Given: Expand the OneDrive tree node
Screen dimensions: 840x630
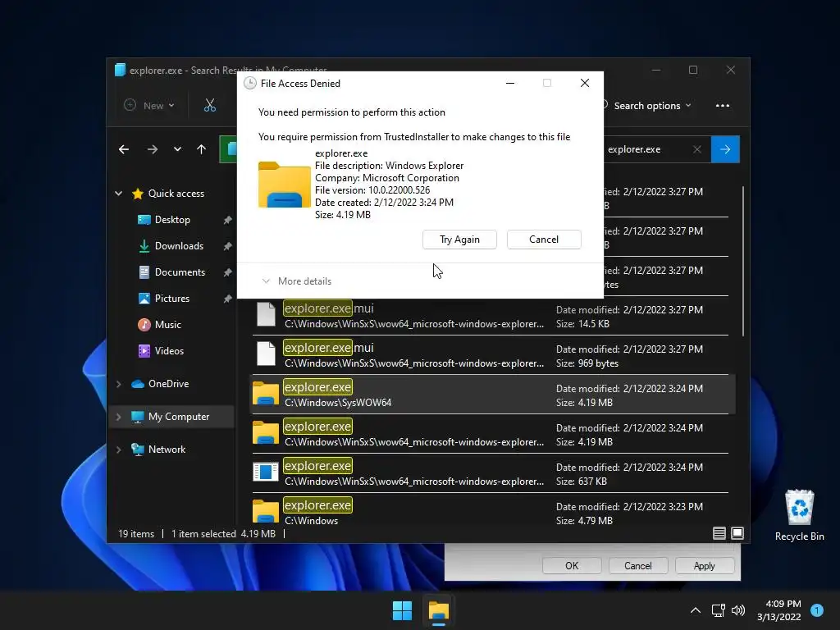Looking at the screenshot, I should coord(118,384).
